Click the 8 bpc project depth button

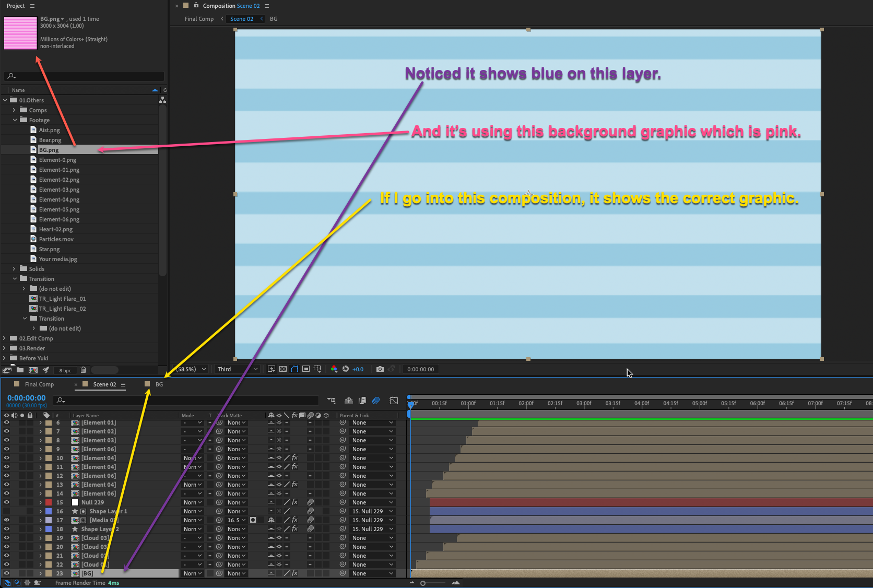click(65, 370)
